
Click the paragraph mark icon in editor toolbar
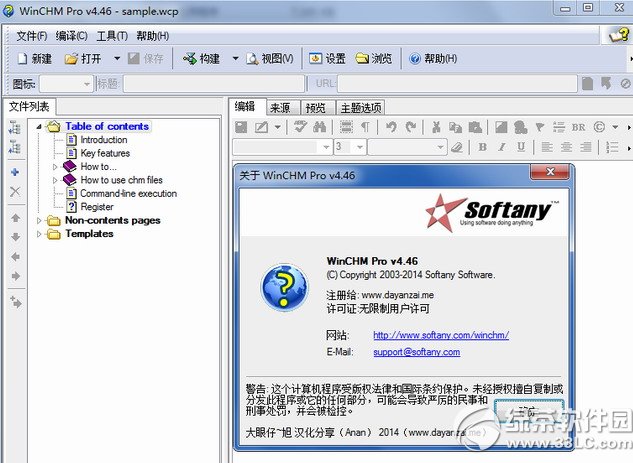coord(365,127)
